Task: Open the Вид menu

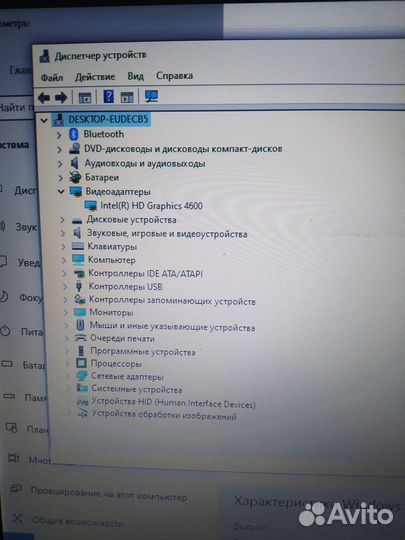Action: click(136, 76)
